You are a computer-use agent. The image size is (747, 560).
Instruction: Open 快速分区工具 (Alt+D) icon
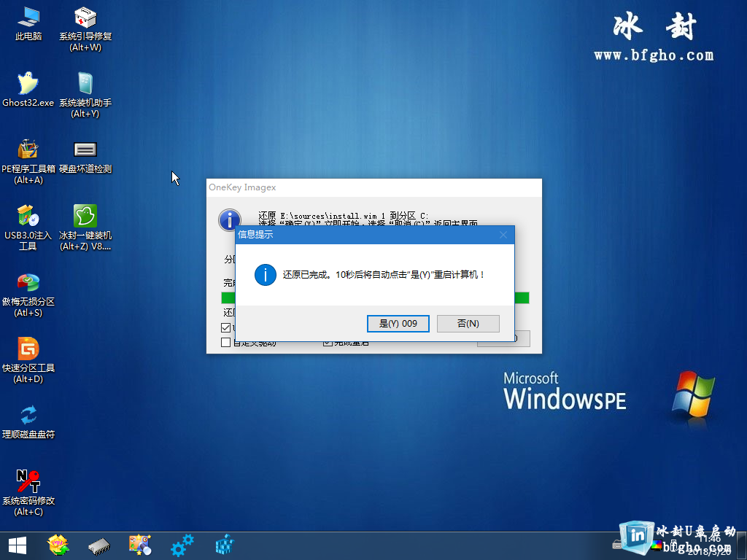28,360
